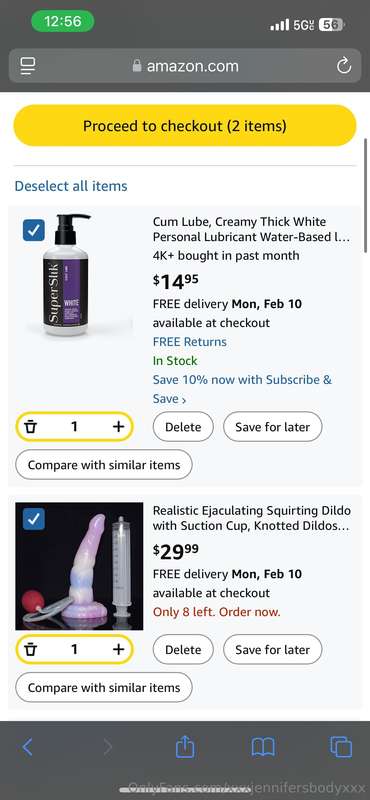Compare first item with similar items
The image size is (370, 800).
point(104,465)
